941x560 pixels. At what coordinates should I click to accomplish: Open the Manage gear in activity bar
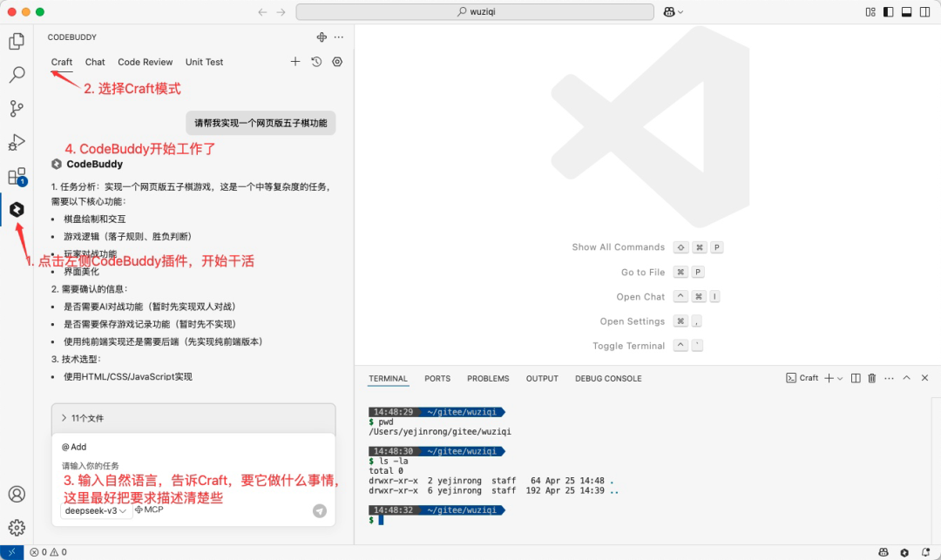tap(17, 528)
